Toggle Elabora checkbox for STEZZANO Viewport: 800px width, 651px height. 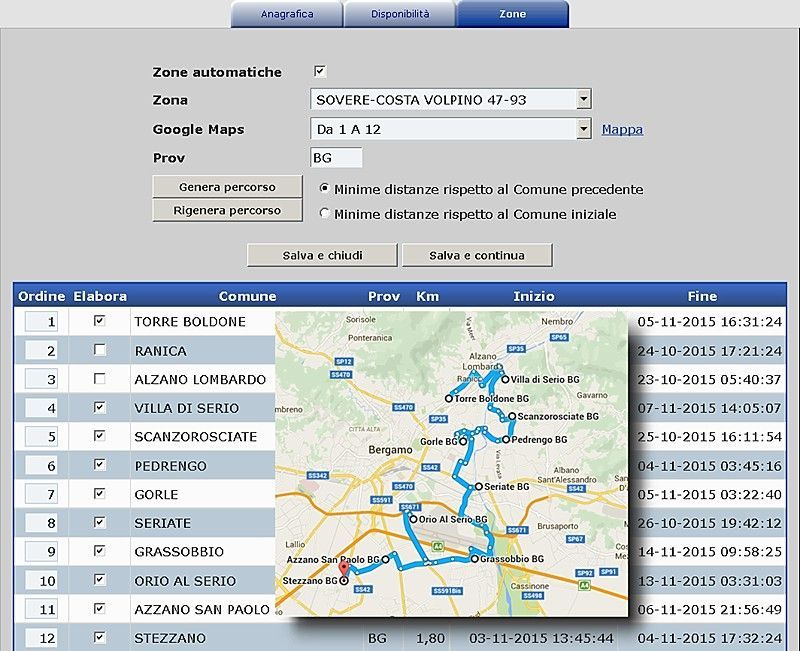[x=99, y=637]
